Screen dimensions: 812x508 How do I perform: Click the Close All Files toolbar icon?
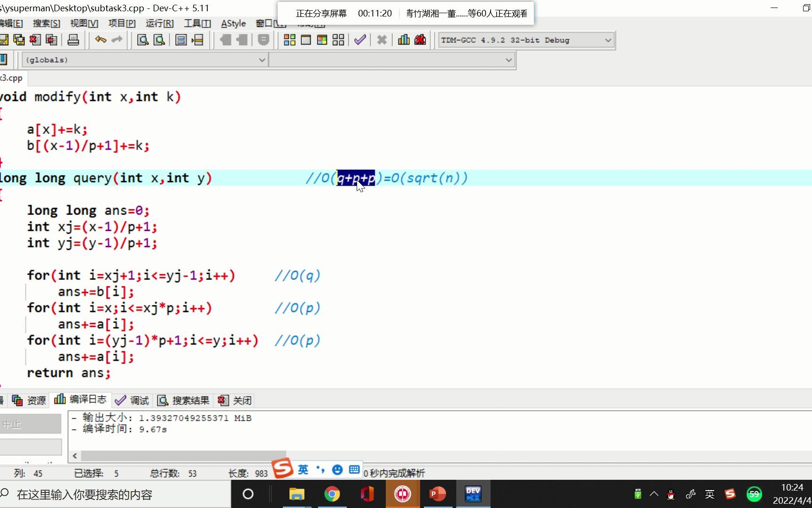click(x=51, y=40)
